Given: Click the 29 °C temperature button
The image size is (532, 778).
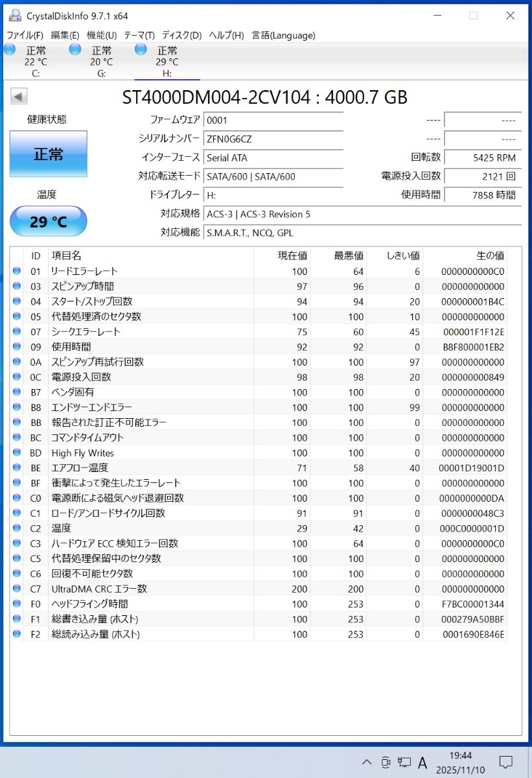Looking at the screenshot, I should tap(49, 222).
